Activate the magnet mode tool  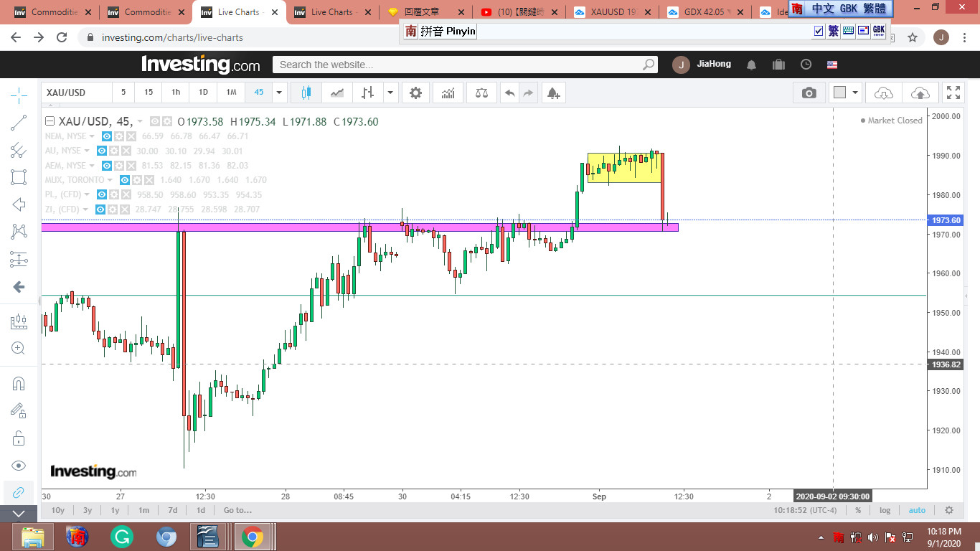(19, 383)
